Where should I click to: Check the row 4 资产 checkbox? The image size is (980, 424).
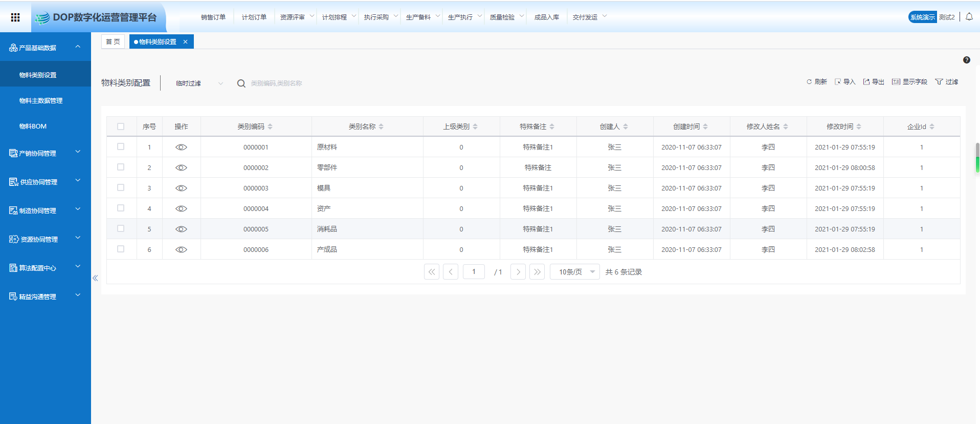tap(121, 208)
